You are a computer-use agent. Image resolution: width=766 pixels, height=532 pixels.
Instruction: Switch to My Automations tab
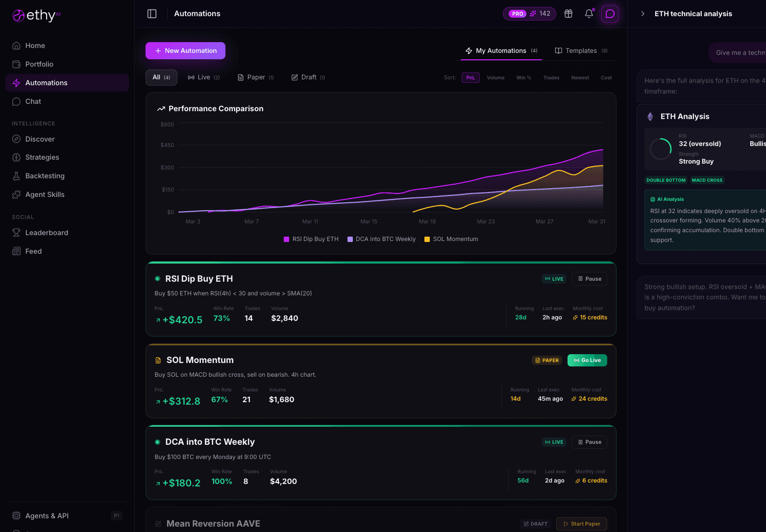501,51
